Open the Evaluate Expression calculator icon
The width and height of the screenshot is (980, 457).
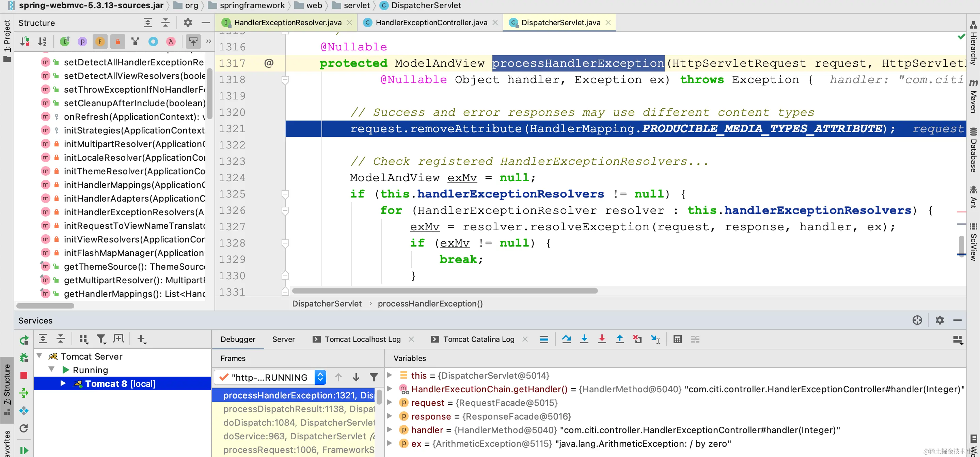pos(677,339)
